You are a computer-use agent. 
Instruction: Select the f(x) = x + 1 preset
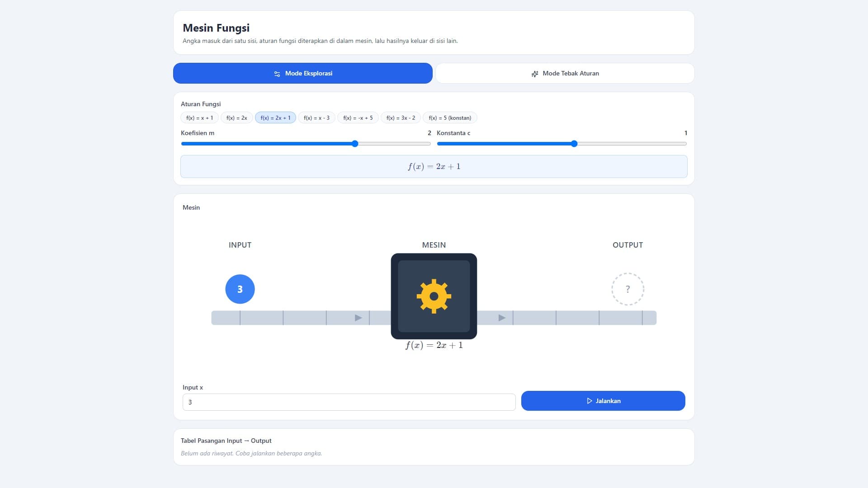coord(199,118)
